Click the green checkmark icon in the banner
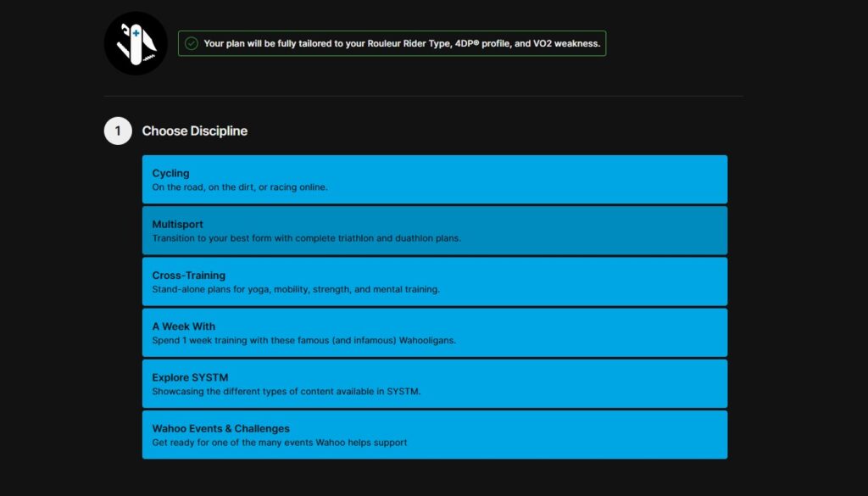The width and height of the screenshot is (868, 496). pos(192,43)
